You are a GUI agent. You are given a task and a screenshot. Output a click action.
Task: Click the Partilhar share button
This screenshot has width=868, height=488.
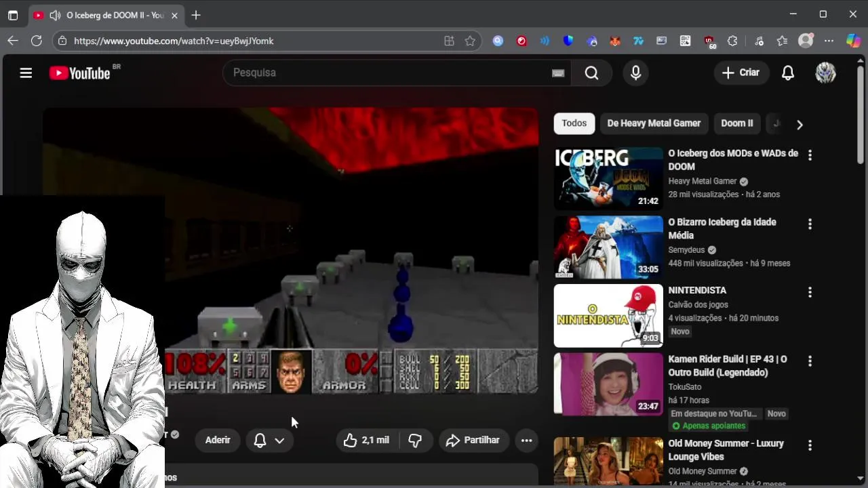coord(473,440)
